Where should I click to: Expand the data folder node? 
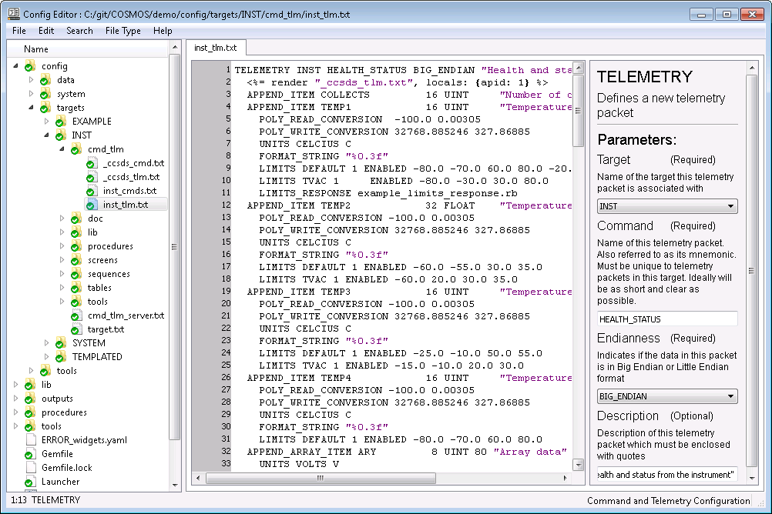pos(31,79)
